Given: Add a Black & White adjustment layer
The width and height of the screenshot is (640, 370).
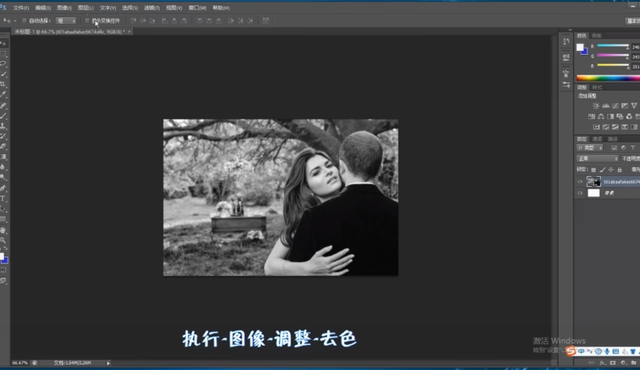Looking at the screenshot, I should (x=611, y=117).
